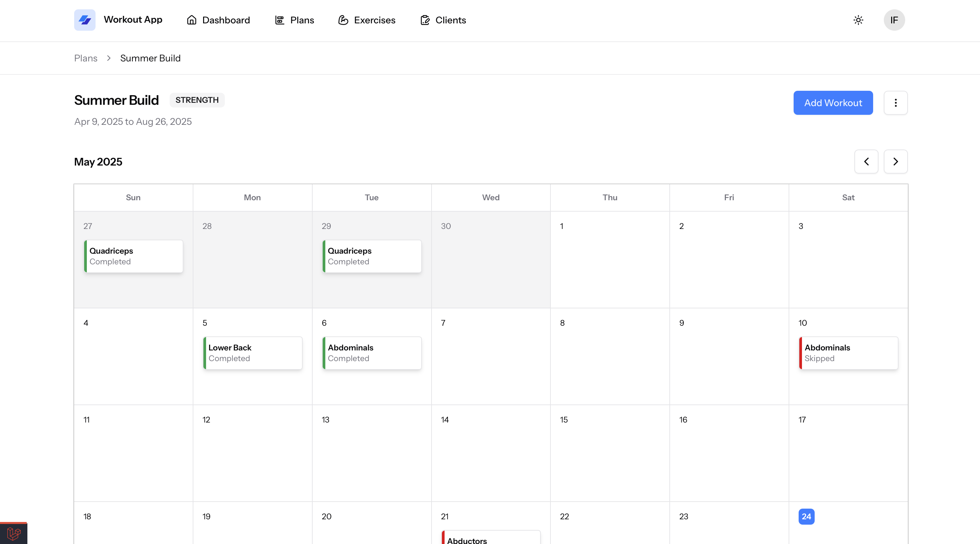Screen dimensions: 980x544
Task: Open the Clients nav item
Action: 443,20
